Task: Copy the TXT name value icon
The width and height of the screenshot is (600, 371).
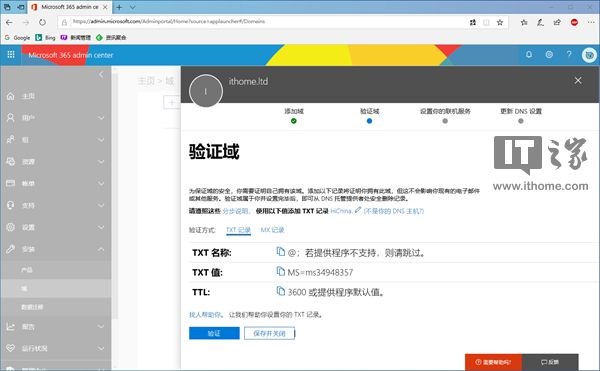Action: click(280, 252)
